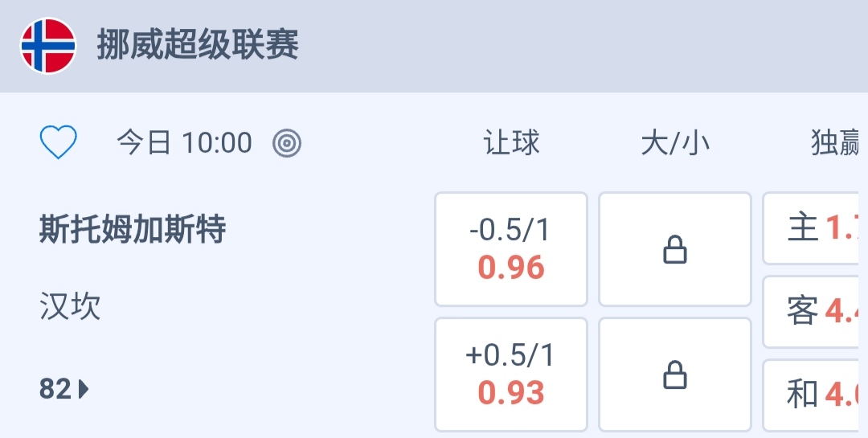This screenshot has height=438, width=868.
Task: Tap the lower padlock in 大/小 column
Action: click(674, 375)
